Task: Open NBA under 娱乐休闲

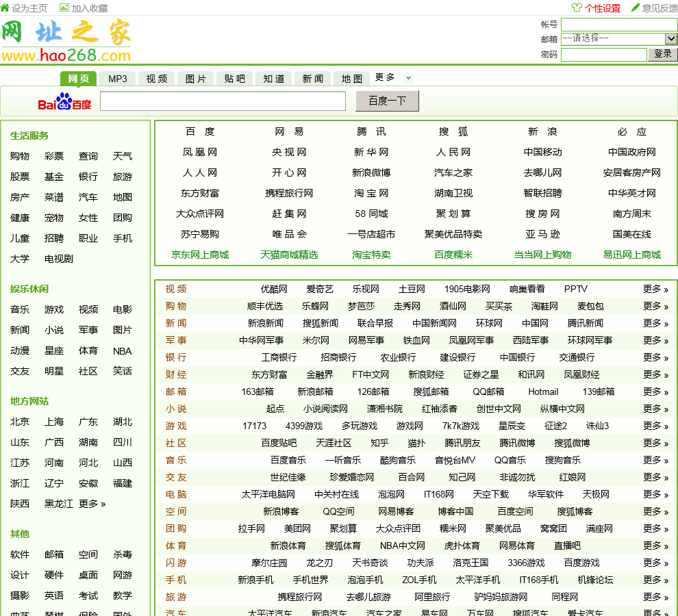Action: coord(122,351)
